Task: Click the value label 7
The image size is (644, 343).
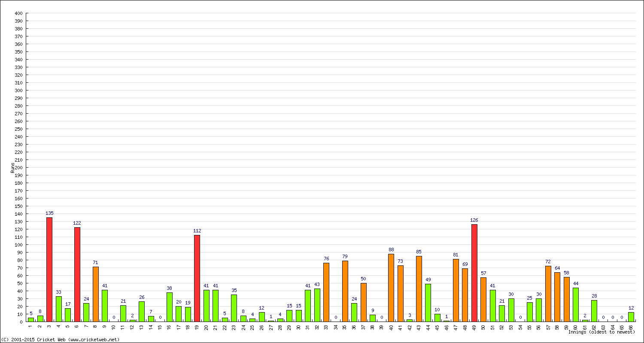Action: [151, 312]
